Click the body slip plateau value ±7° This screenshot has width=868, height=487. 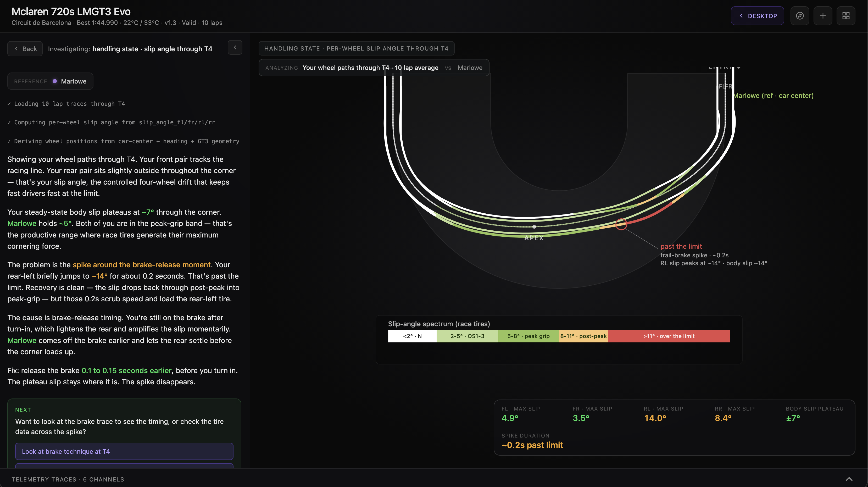793,418
